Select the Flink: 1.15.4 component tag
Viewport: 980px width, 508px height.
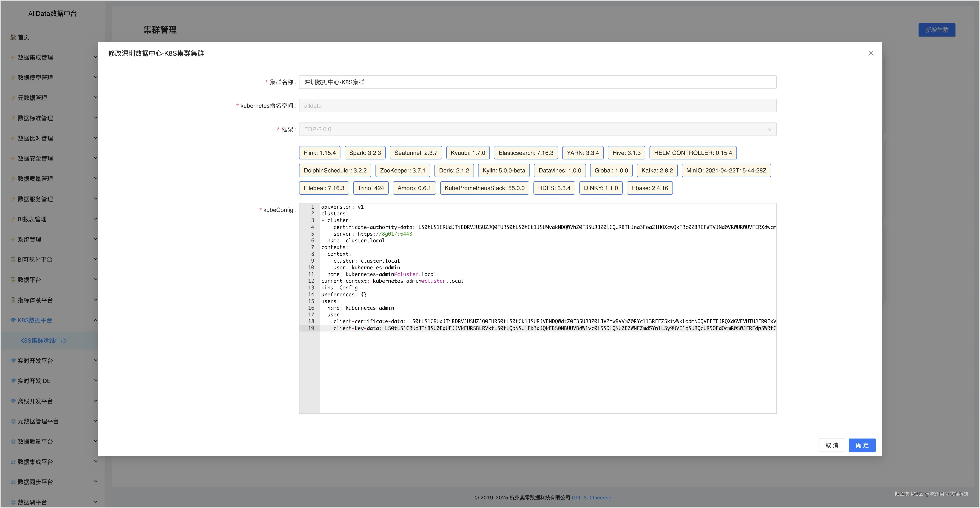(320, 153)
